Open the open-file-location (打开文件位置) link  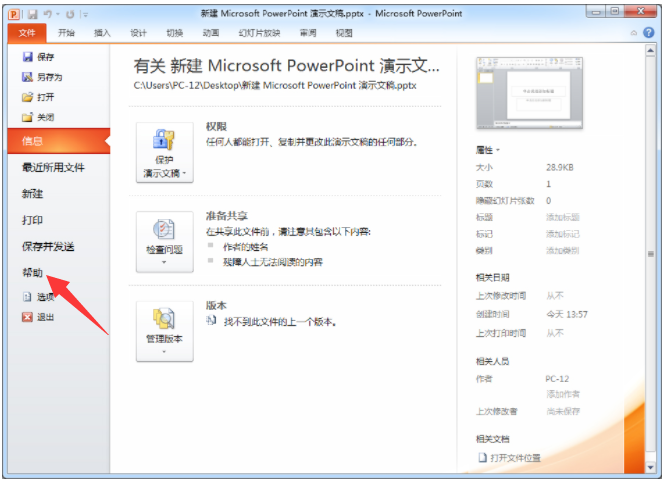click(x=515, y=458)
